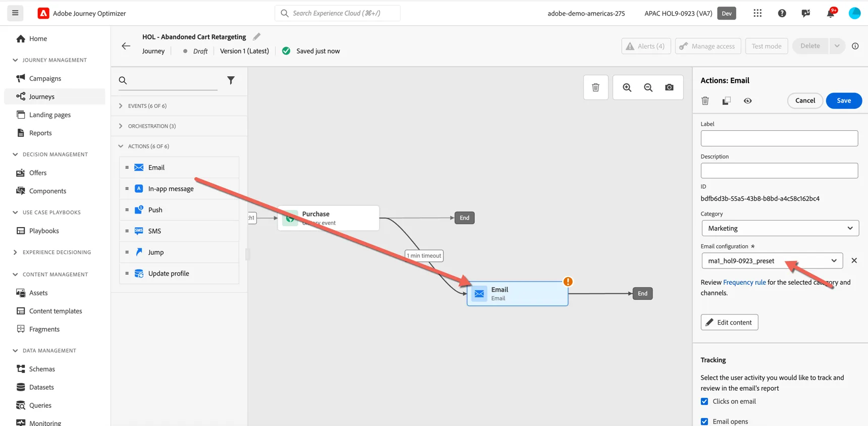The width and height of the screenshot is (868, 426).
Task: Filter palette activities with funnel icon
Action: tap(231, 80)
